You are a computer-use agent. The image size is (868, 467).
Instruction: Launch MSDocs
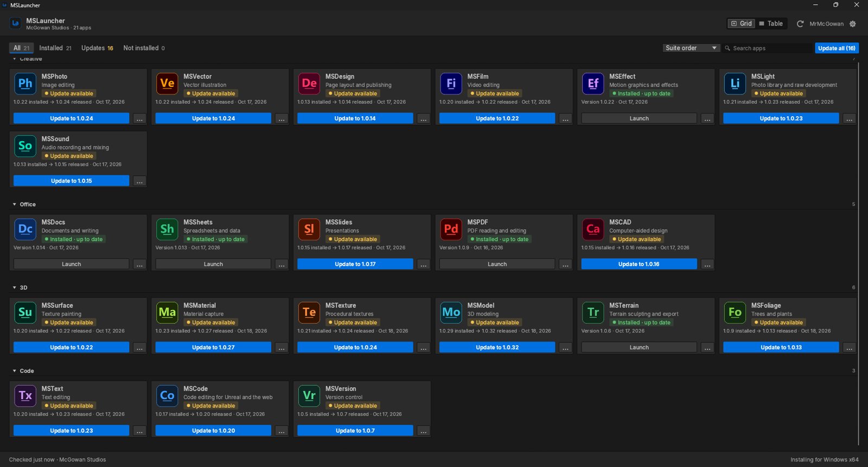point(71,264)
